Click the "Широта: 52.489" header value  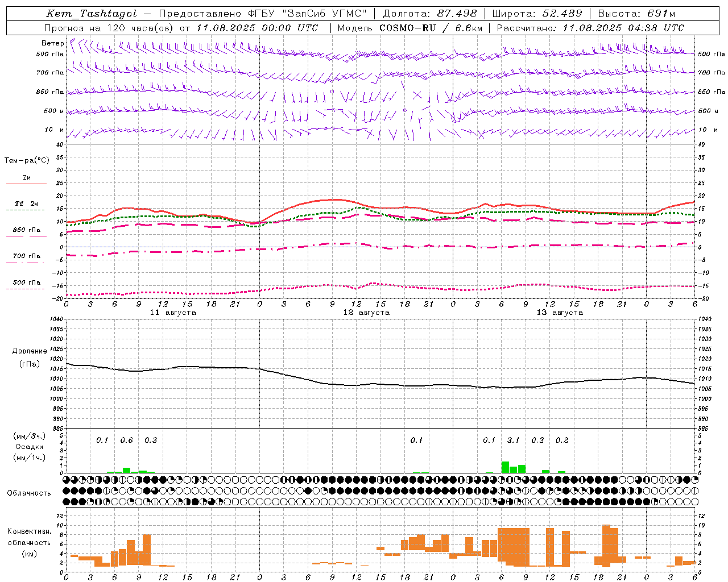537,14
